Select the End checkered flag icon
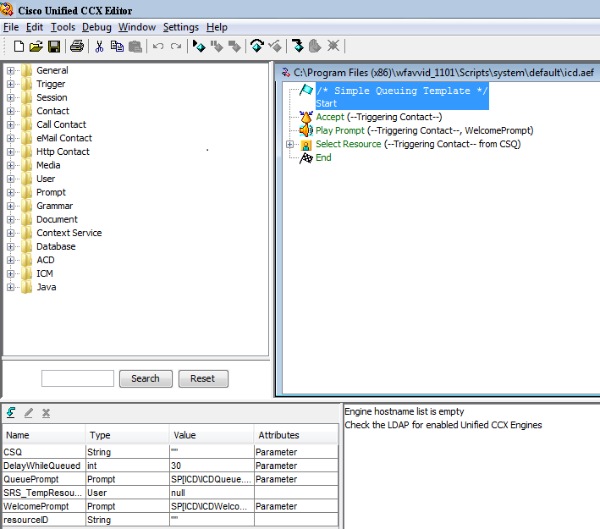 tap(306, 158)
